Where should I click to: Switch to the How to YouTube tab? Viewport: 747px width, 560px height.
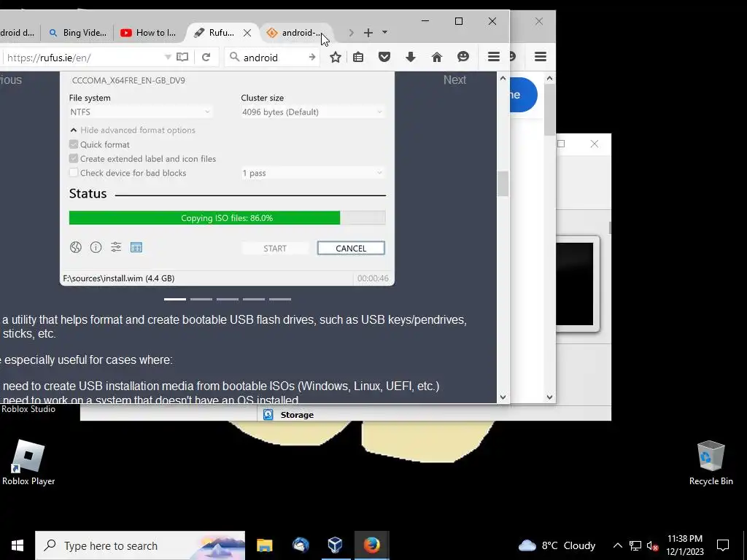[x=149, y=33]
